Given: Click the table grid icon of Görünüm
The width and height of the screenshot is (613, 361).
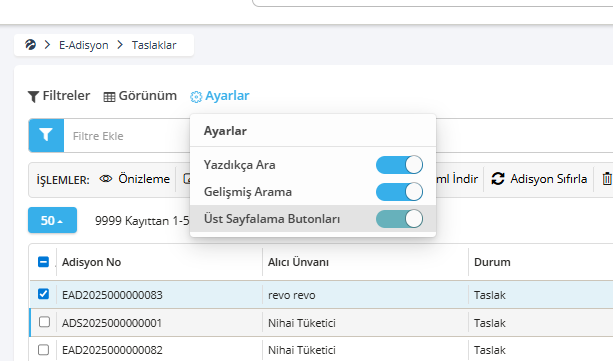Looking at the screenshot, I should click(x=109, y=97).
